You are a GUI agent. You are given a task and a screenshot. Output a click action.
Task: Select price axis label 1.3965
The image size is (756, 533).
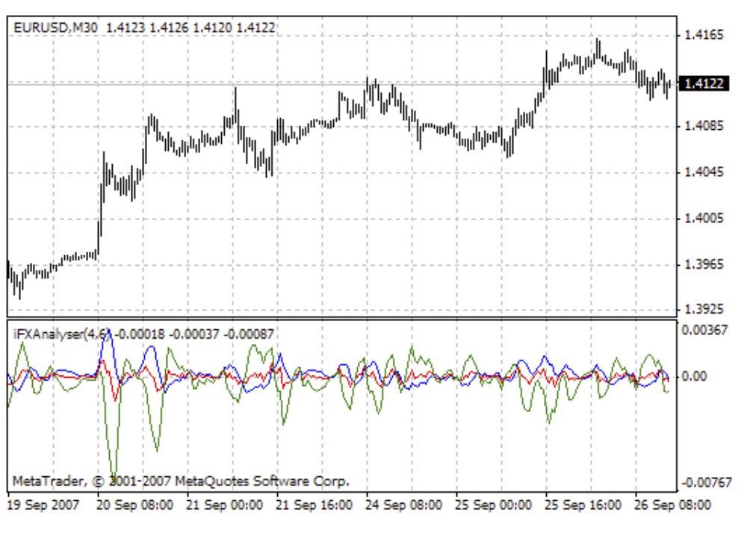(704, 264)
